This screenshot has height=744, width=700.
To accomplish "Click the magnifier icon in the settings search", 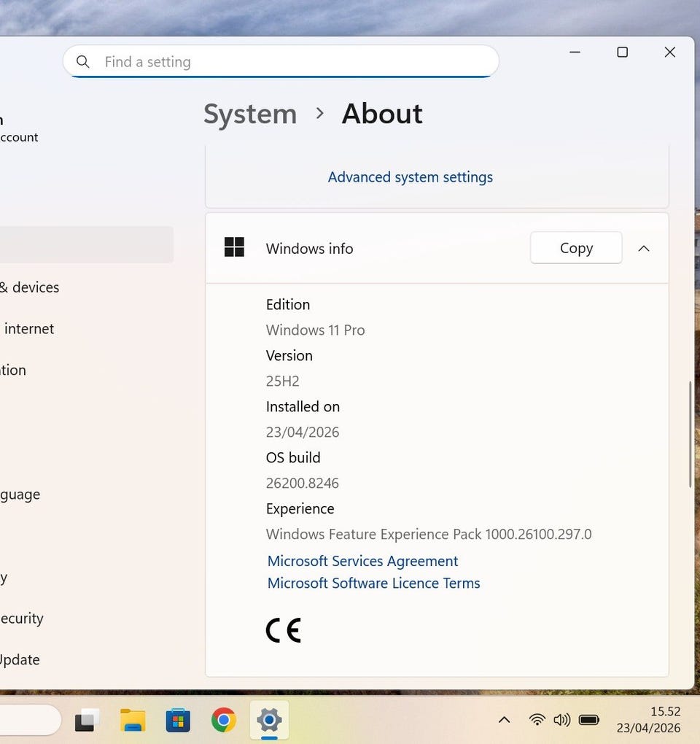I will tap(83, 62).
